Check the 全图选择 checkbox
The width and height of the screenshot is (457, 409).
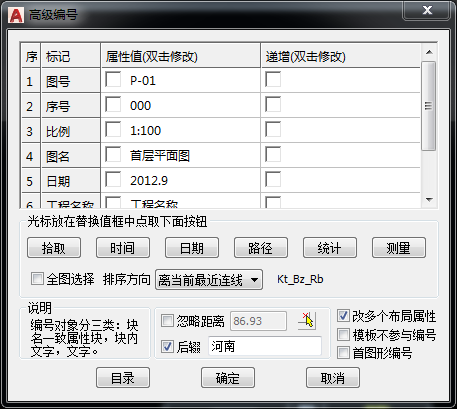37,278
